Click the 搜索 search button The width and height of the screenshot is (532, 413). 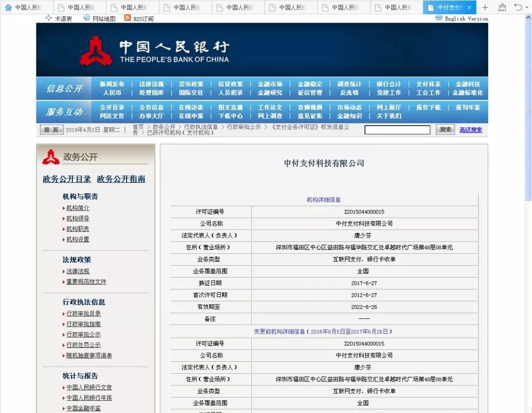point(445,129)
